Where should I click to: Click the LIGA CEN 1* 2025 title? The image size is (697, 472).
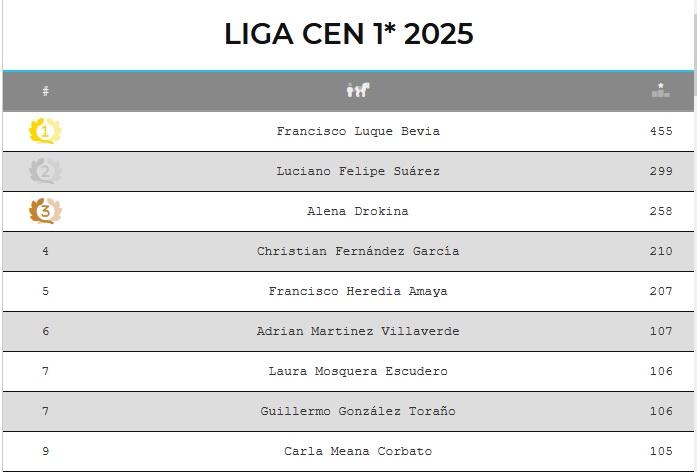tap(349, 34)
